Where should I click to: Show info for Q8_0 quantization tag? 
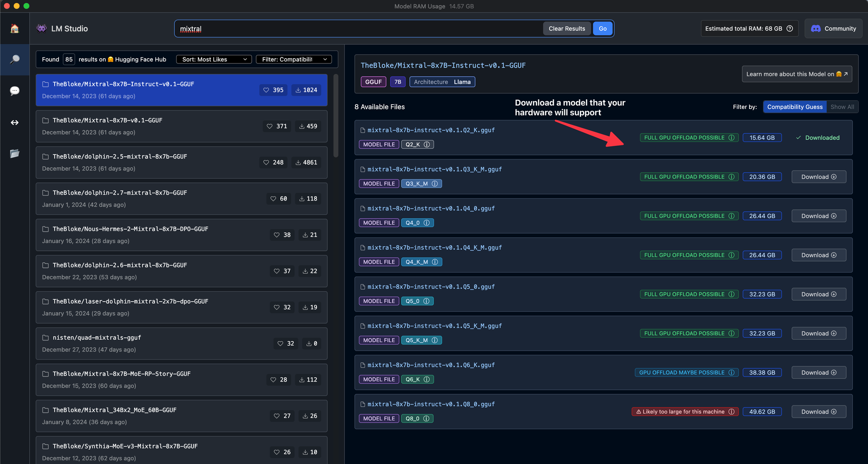[x=426, y=418]
